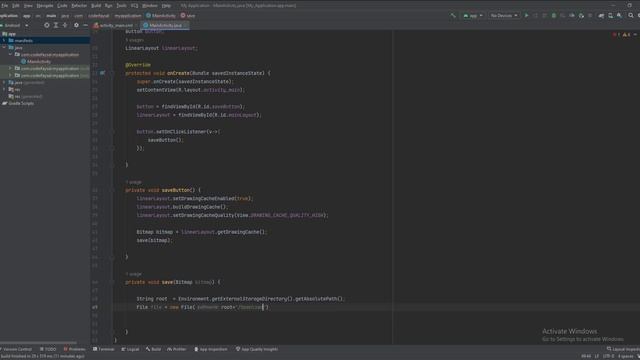Open the Problems tool window
This screenshot has height=360, width=640.
click(x=74, y=349)
